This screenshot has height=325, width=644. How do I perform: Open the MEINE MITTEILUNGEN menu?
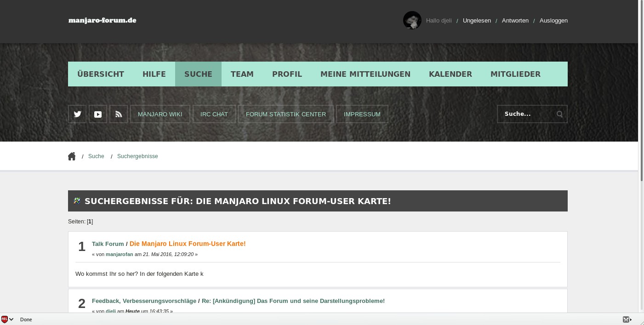click(365, 74)
